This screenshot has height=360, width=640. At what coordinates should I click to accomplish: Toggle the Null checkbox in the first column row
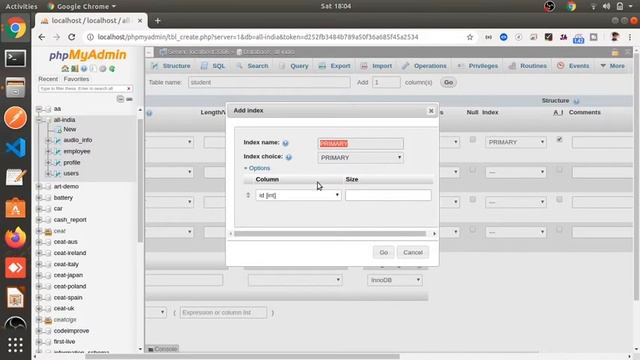coord(473,140)
